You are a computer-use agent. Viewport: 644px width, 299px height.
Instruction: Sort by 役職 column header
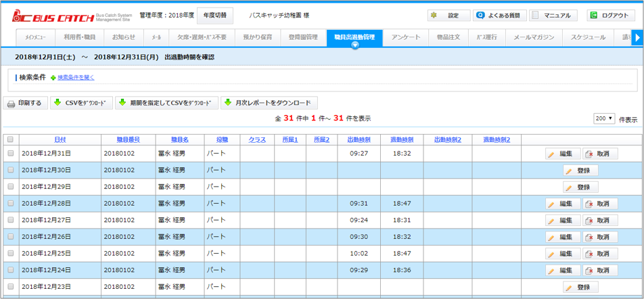pyautogui.click(x=222, y=139)
